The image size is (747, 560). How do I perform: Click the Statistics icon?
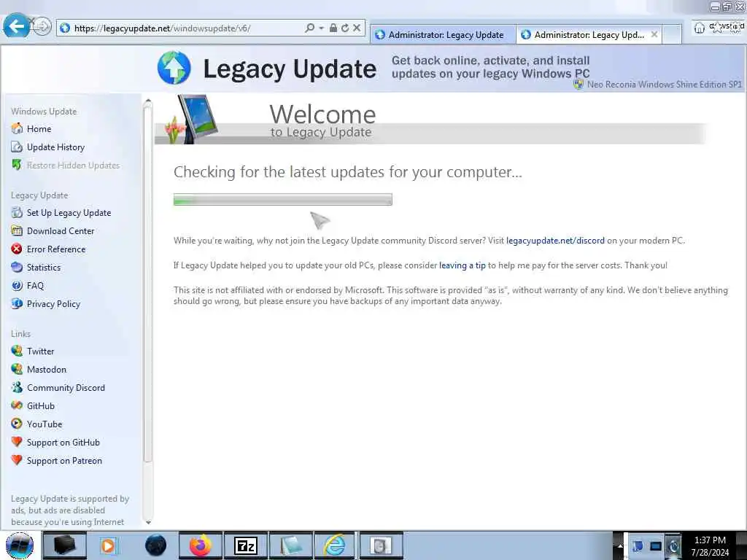pos(17,267)
